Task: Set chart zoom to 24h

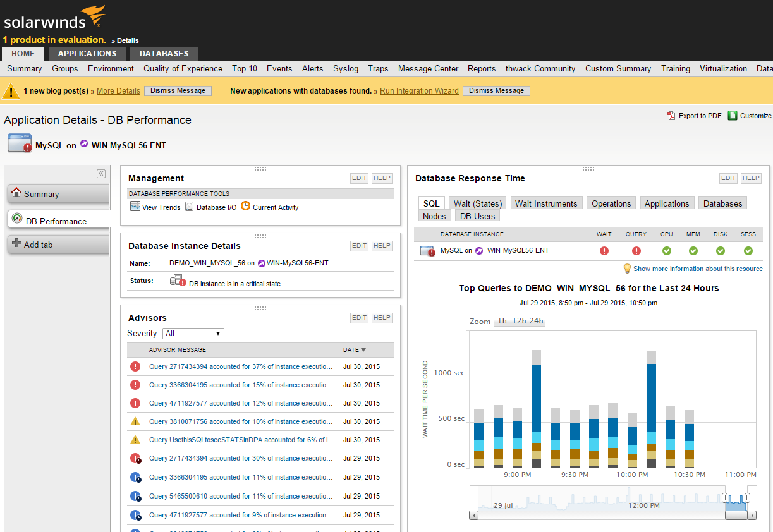Action: [536, 321]
